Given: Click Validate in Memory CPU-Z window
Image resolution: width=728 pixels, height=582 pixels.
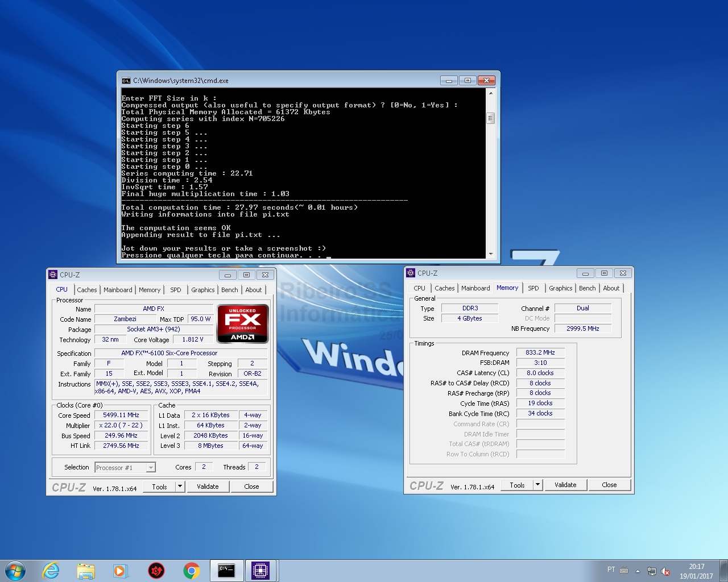Looking at the screenshot, I should 565,485.
